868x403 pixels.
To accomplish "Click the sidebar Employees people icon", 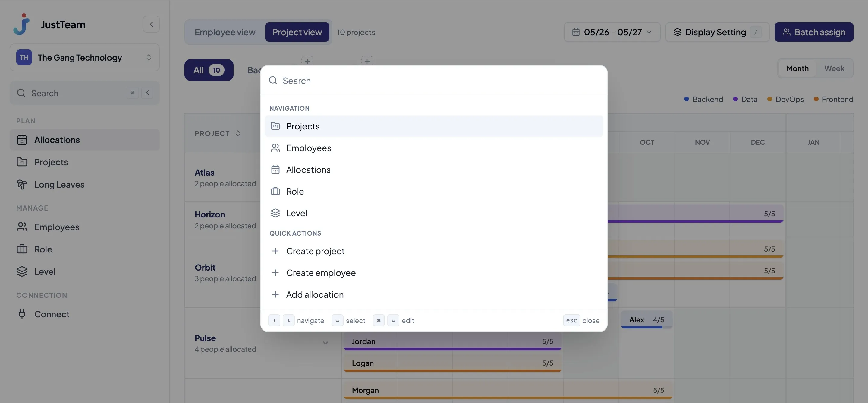I will (x=22, y=227).
